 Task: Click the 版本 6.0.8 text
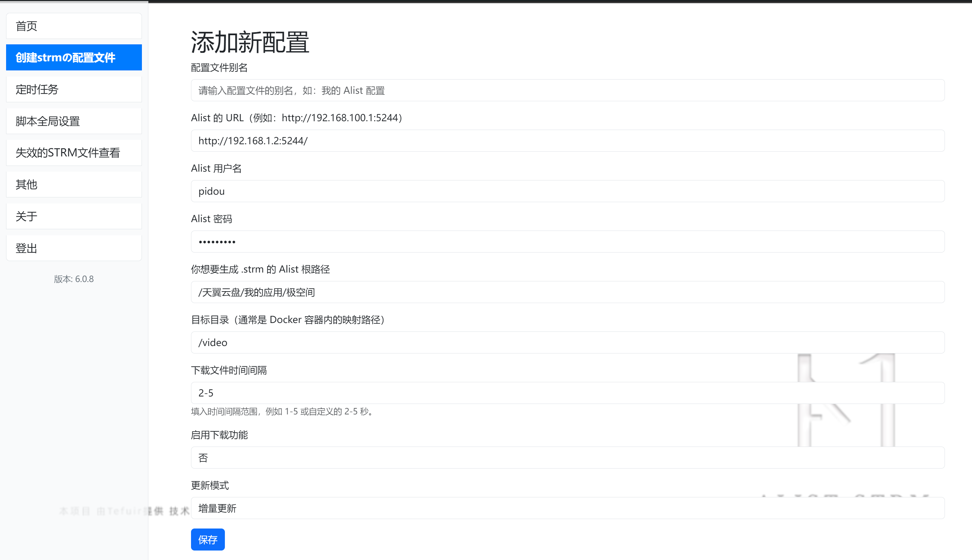(x=74, y=279)
